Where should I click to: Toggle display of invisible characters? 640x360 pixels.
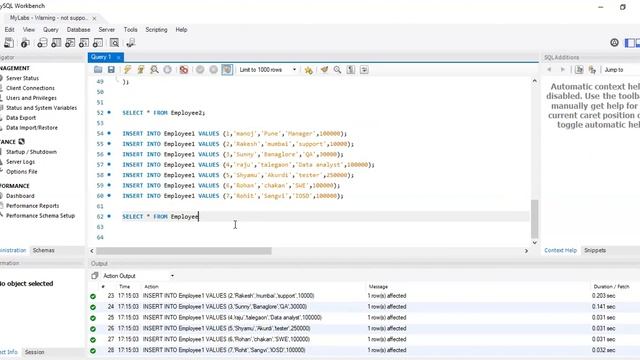[351, 70]
